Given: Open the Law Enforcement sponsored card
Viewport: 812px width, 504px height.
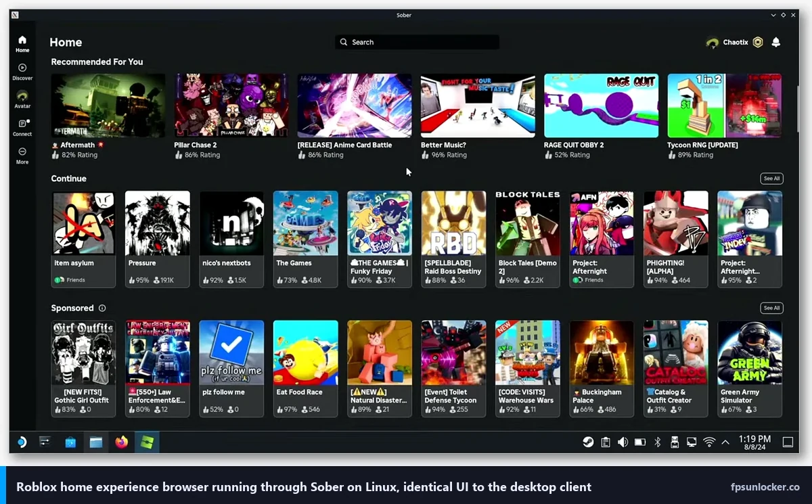Looking at the screenshot, I should pos(158,369).
